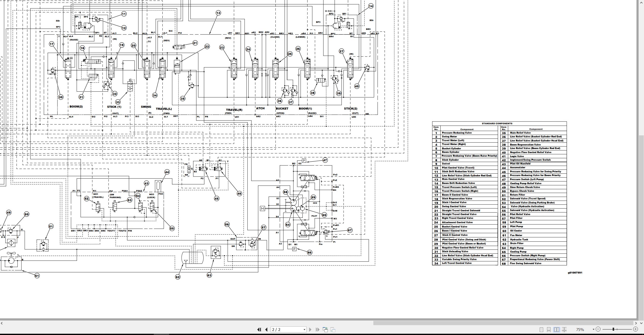
Task: Click the 'Fine Swing Solenoid Valve' row
Action: click(x=533, y=263)
